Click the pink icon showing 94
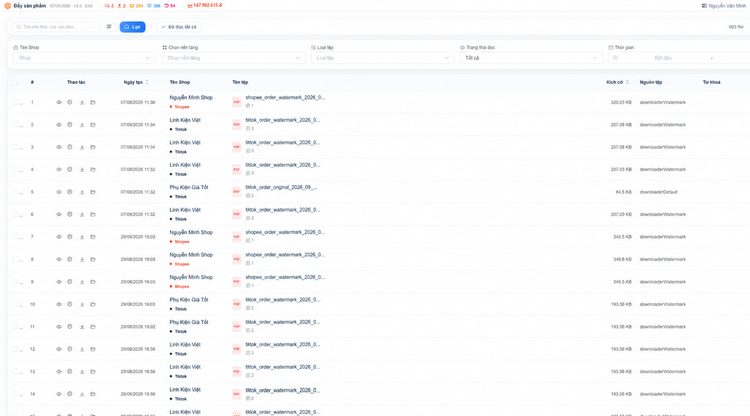Image resolution: width=750 pixels, height=416 pixels. 166,6
